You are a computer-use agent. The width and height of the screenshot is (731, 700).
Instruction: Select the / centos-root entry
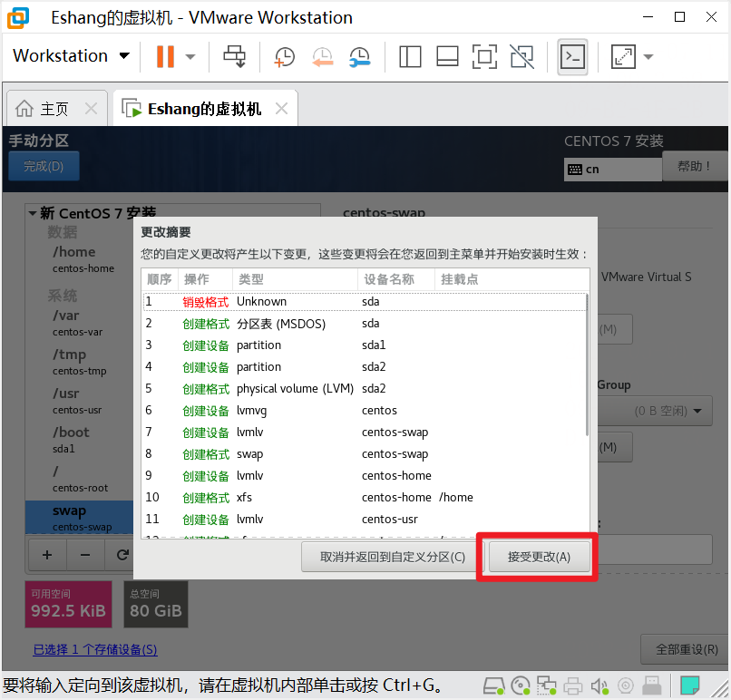coord(80,479)
